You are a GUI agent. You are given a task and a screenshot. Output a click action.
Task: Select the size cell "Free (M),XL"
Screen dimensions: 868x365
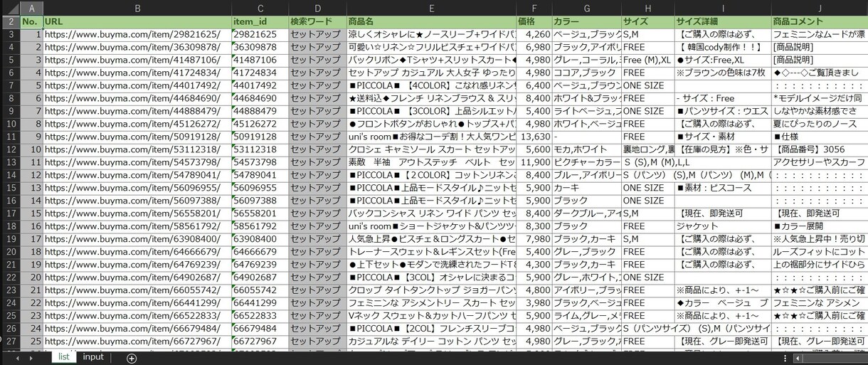click(647, 60)
